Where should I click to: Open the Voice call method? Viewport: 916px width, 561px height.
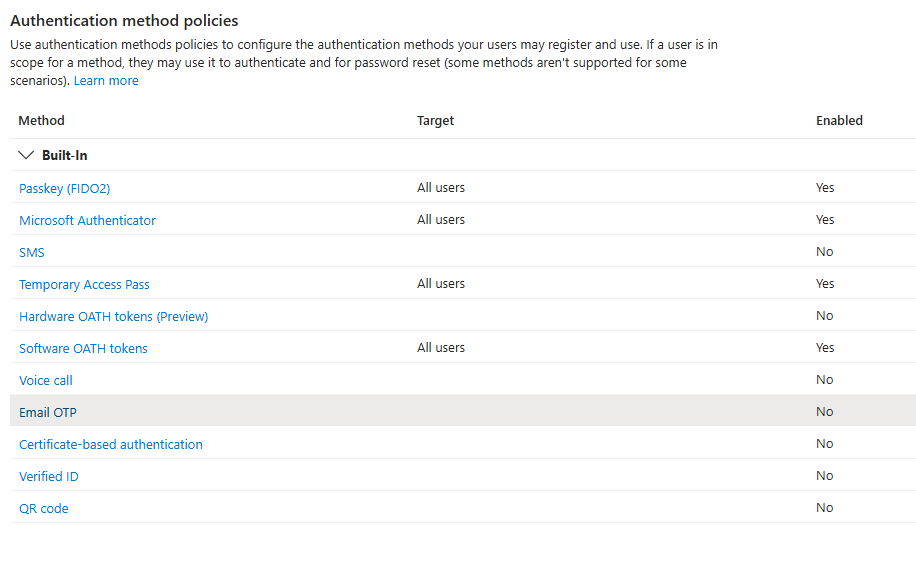point(46,380)
